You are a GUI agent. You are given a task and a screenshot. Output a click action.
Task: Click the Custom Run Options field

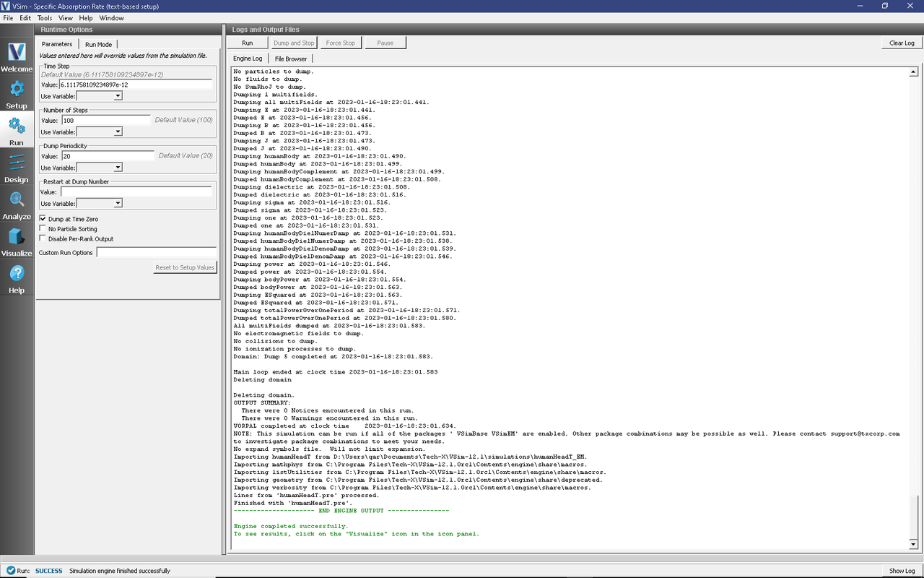(x=157, y=253)
